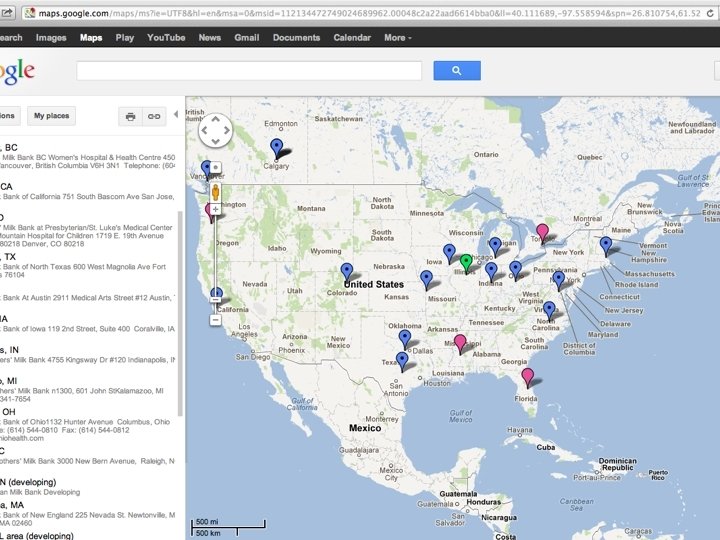Click the print icon in the sidebar

point(130,116)
